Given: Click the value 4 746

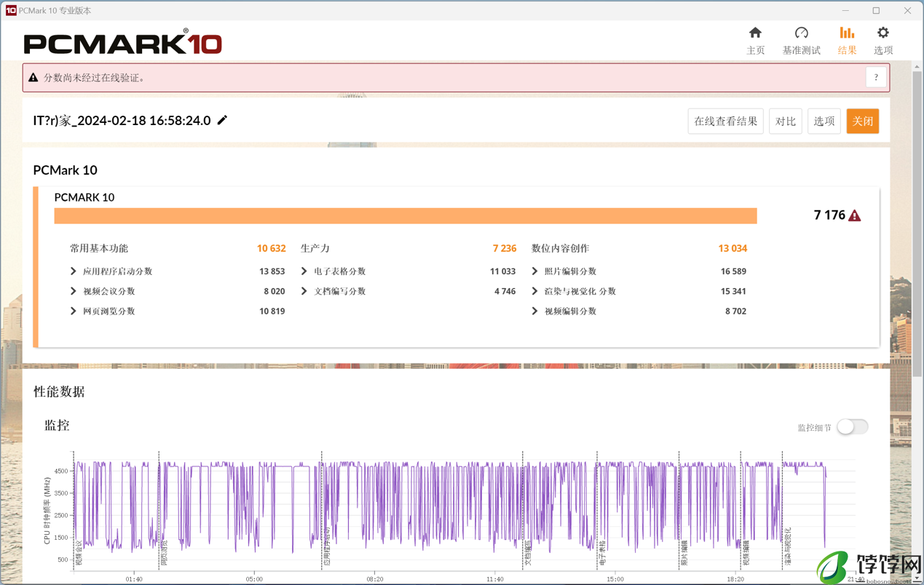Looking at the screenshot, I should [x=505, y=291].
